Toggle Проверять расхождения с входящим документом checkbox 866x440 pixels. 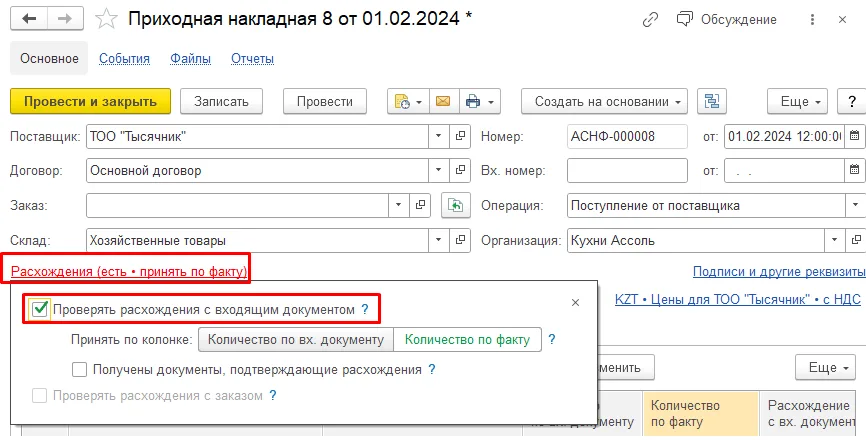[x=40, y=310]
